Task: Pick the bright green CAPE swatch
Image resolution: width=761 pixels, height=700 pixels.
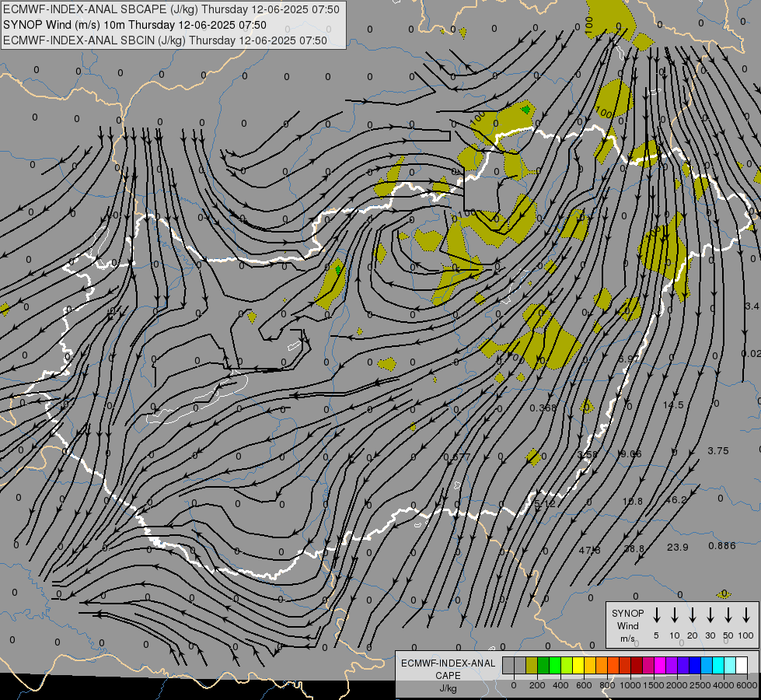Action: click(x=555, y=665)
